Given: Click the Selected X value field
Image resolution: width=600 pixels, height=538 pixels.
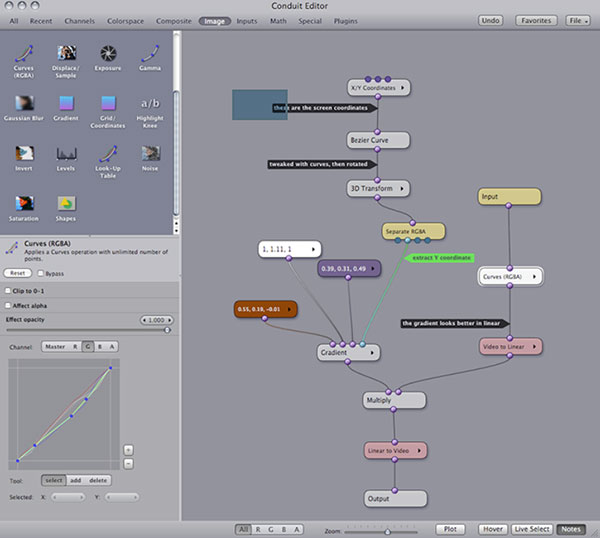Looking at the screenshot, I should pos(69,497).
